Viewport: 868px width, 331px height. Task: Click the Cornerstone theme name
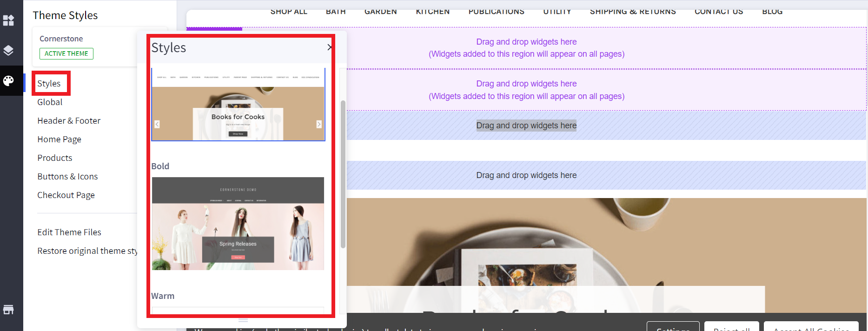click(61, 39)
